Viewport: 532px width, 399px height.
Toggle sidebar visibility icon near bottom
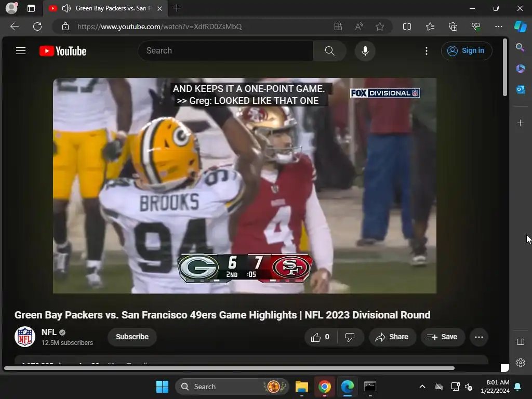coord(520,342)
